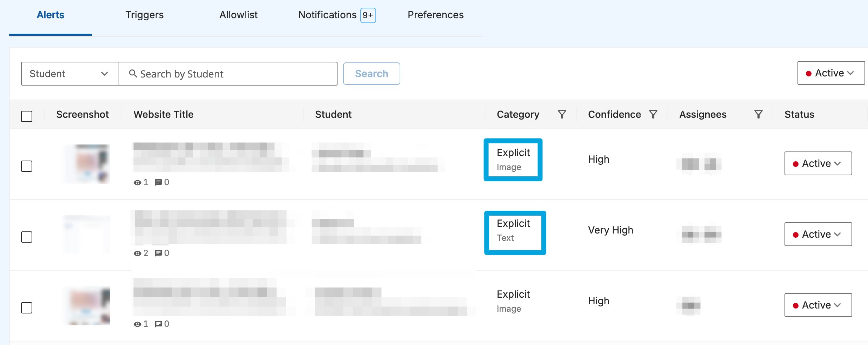Click the Category column header label
Screen dimensions: 868x345
(518, 114)
